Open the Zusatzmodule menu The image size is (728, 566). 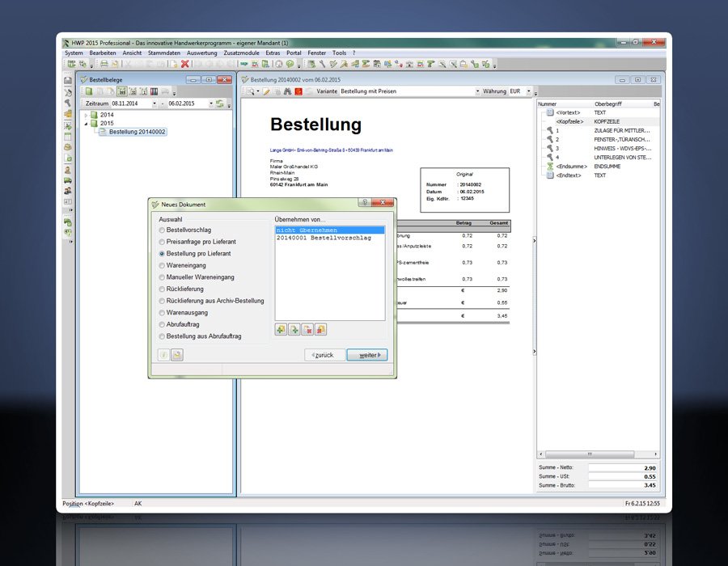241,53
